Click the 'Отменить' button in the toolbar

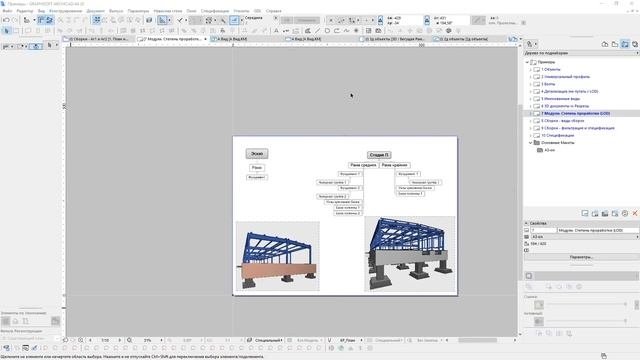[306, 20]
